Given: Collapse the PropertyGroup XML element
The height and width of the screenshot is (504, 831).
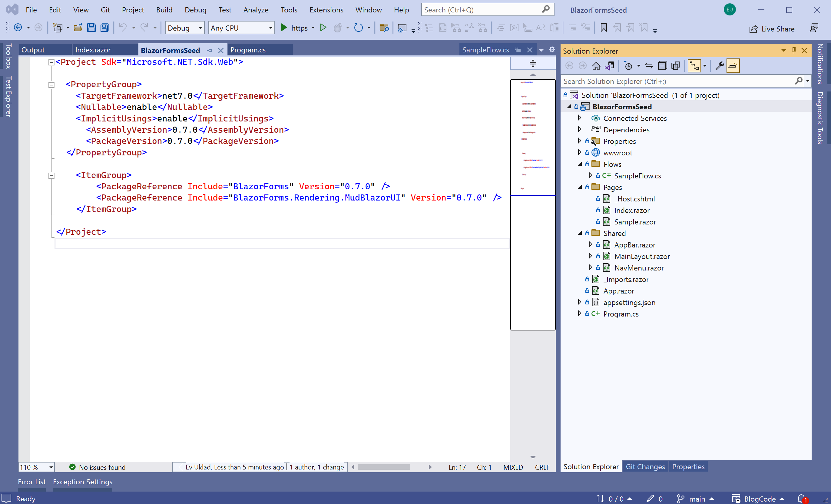Looking at the screenshot, I should [51, 85].
